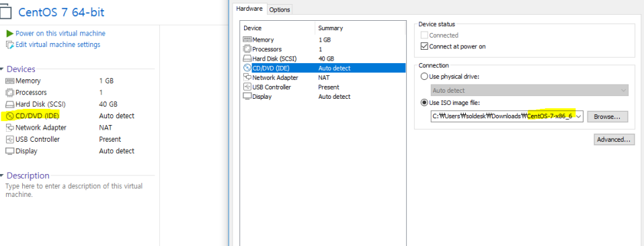Click Hard Disk icon in Hardware device list
Image resolution: width=644 pixels, height=246 pixels.
pos(247,58)
